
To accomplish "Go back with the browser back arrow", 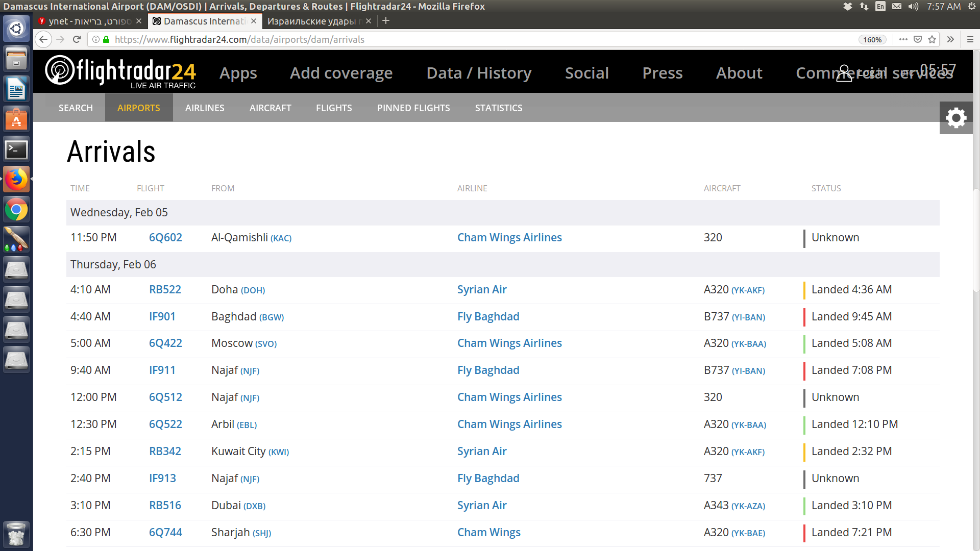I will 44,39.
